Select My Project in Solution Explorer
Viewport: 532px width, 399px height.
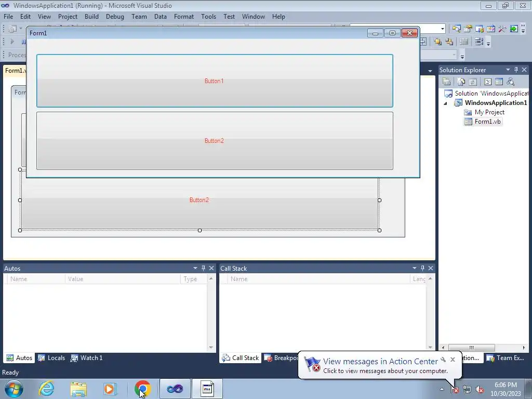(x=489, y=112)
